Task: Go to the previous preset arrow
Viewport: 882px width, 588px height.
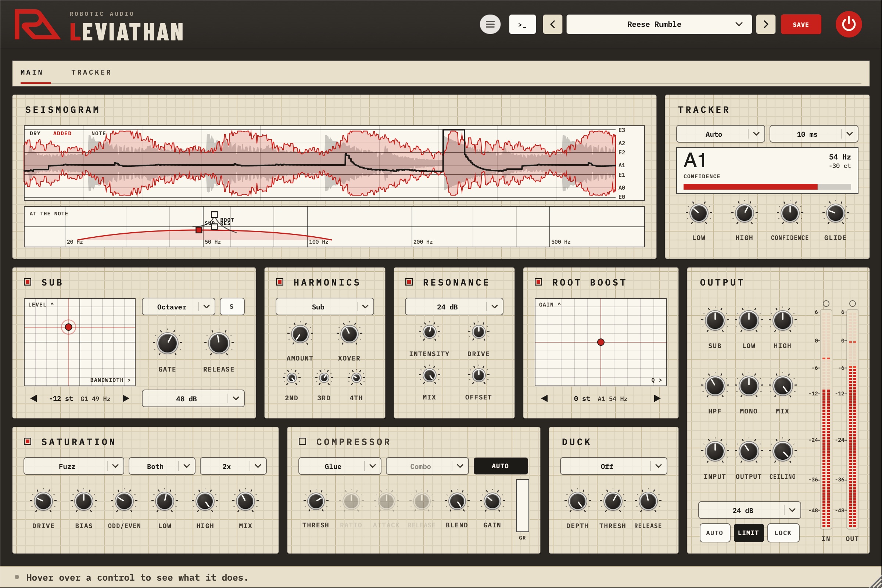Action: 553,24
